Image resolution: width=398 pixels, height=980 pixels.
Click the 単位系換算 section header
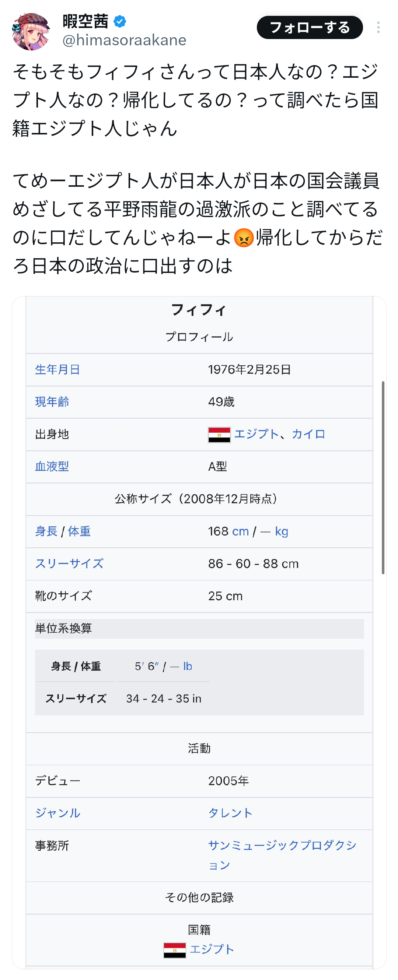[x=199, y=629]
